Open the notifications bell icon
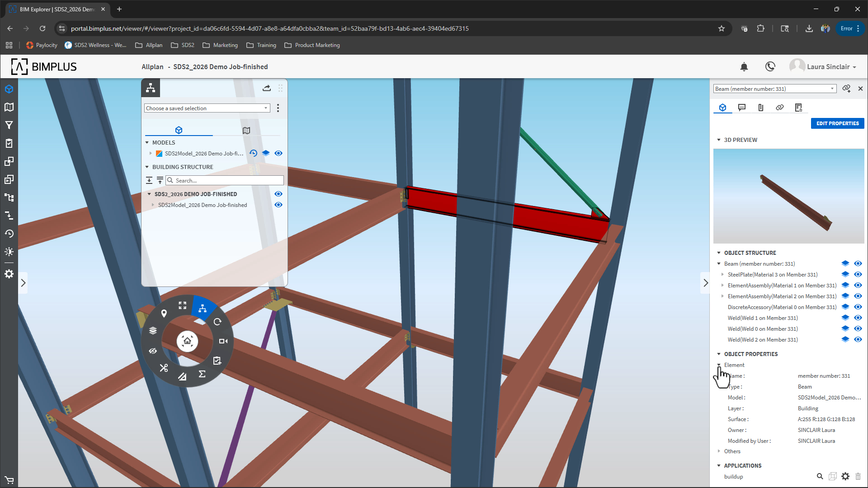 pyautogui.click(x=744, y=67)
